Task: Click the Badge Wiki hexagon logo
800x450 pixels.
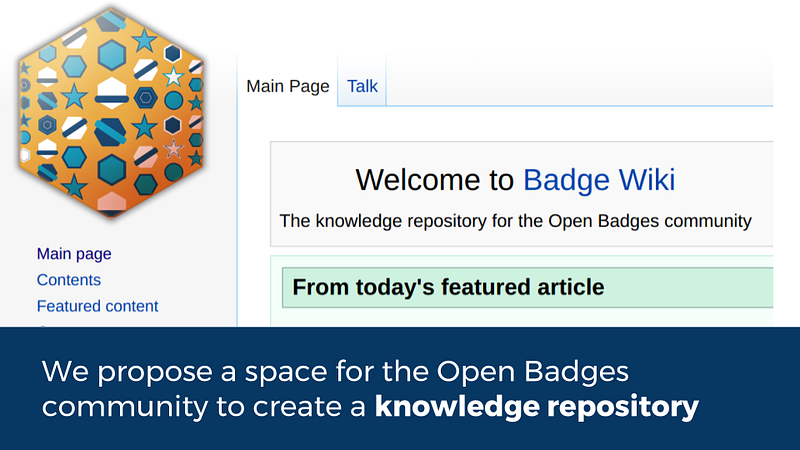Action: pyautogui.click(x=111, y=113)
